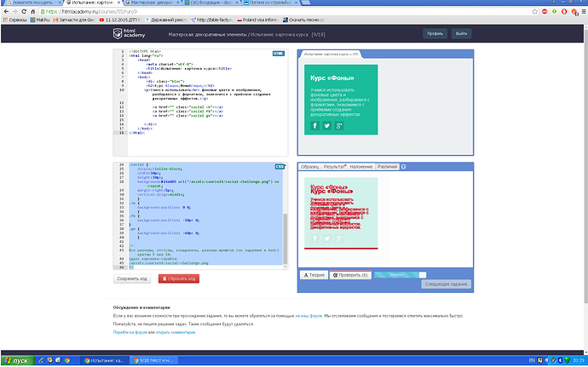Click the Internet Explorer quick launch icon
Image resolution: width=588 pixels, height=367 pixels.
click(x=42, y=361)
